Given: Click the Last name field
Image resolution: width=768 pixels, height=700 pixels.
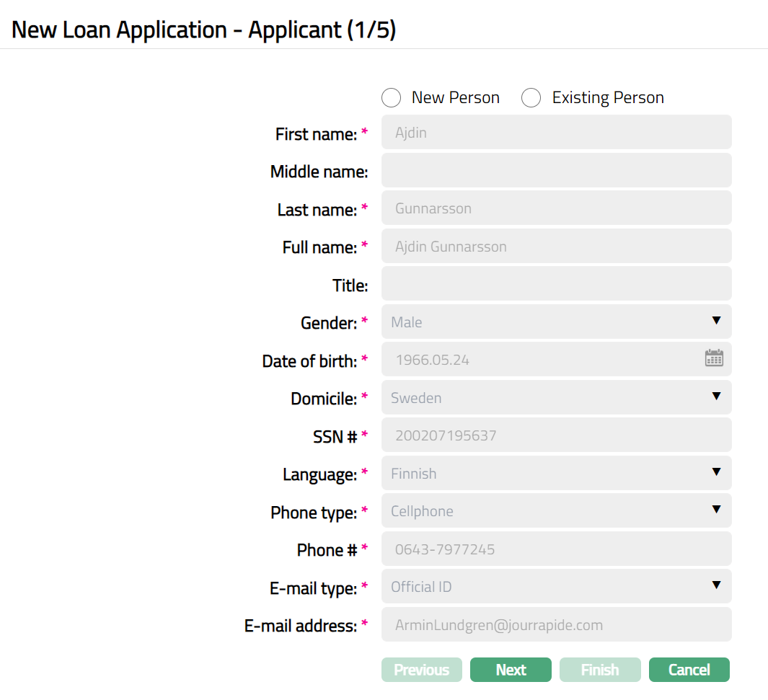Looking at the screenshot, I should tap(556, 208).
